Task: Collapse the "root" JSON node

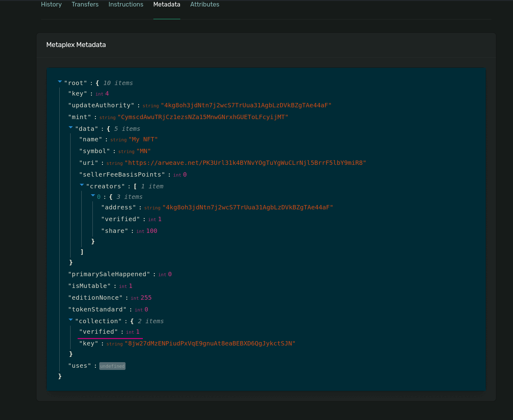Action: pos(60,82)
